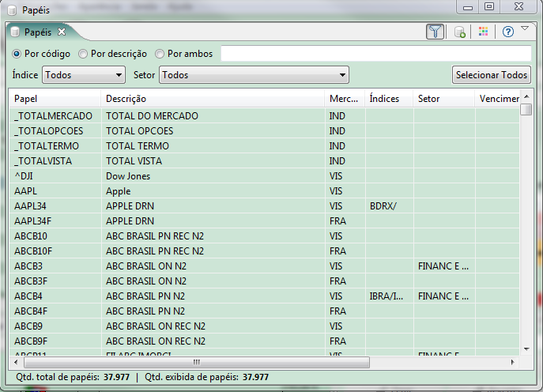This screenshot has width=543, height=392.
Task: Click the search text field
Action: tap(375, 53)
